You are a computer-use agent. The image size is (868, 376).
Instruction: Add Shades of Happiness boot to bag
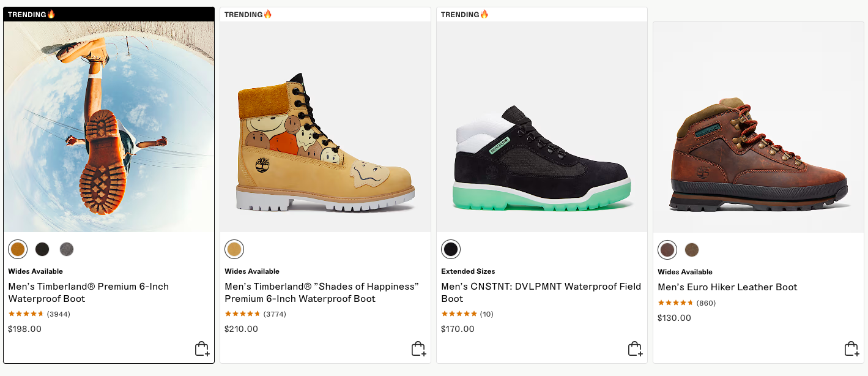click(x=418, y=349)
